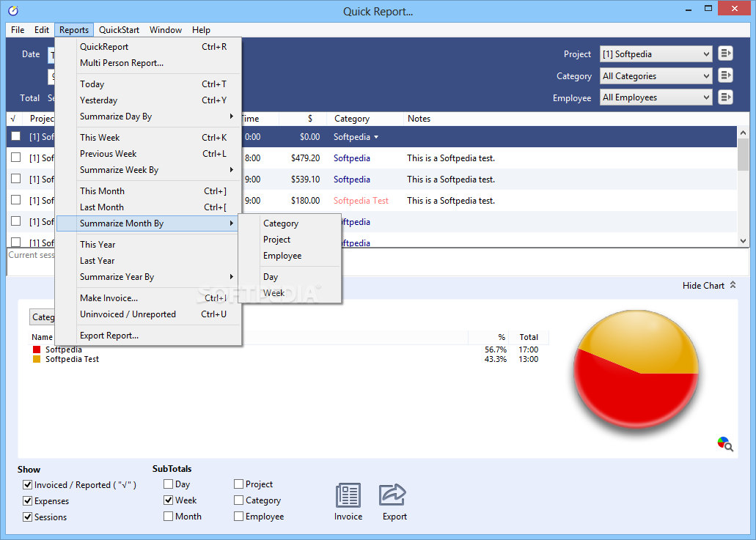Click the table scrollbar up arrow

click(x=743, y=132)
